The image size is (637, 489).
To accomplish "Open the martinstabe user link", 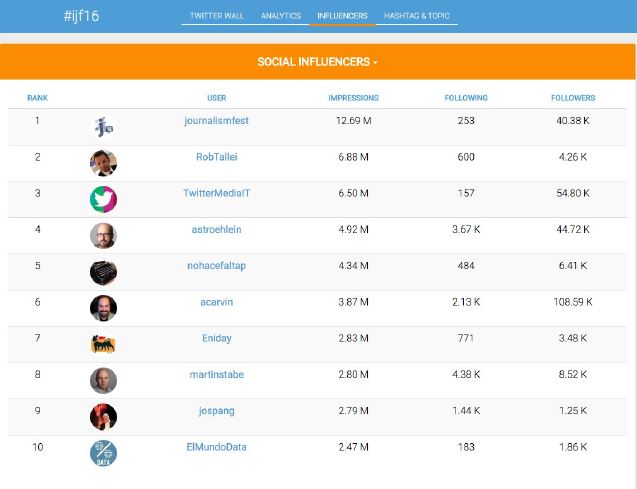I will point(217,374).
